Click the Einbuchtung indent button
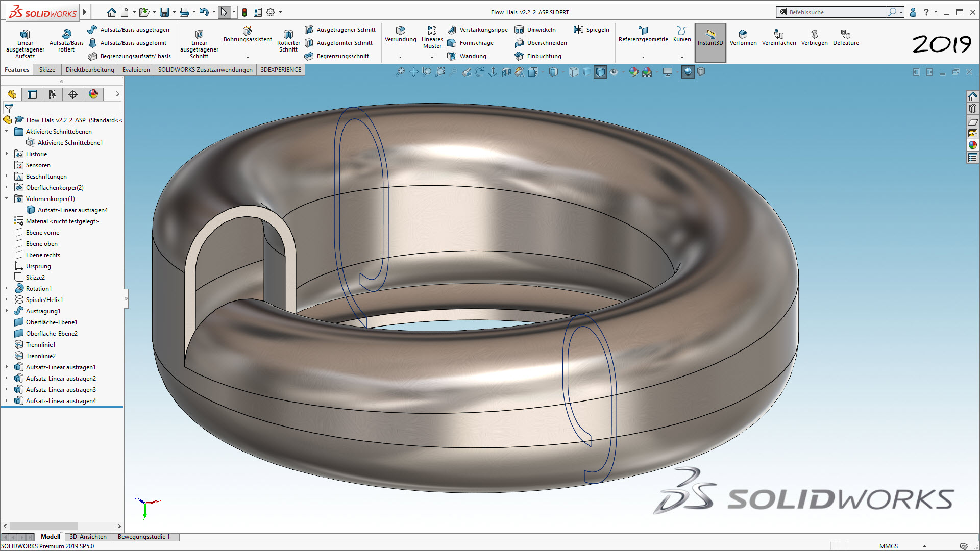 [538, 56]
